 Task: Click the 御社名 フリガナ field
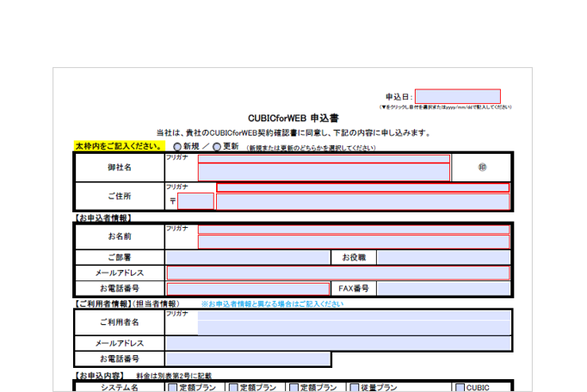324,158
